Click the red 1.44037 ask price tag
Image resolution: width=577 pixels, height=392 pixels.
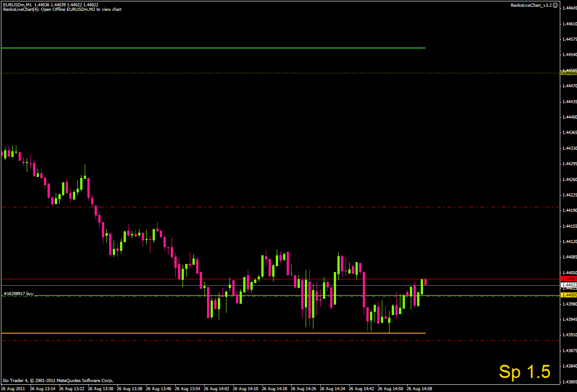coord(569,279)
